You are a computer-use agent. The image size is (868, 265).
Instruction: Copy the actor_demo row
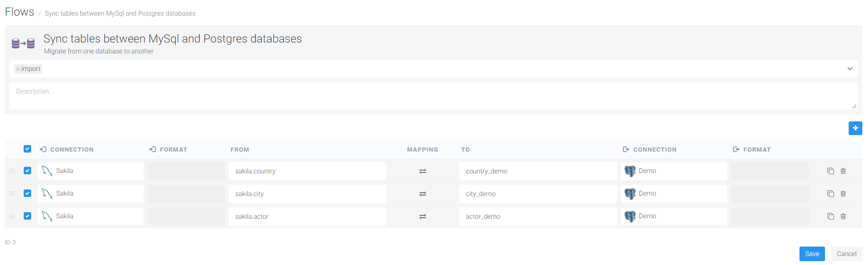[x=830, y=216]
